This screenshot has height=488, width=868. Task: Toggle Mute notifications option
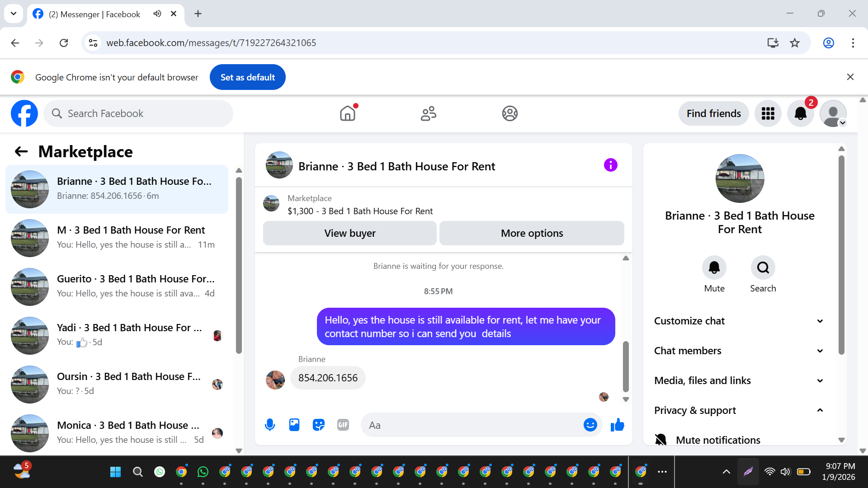[717, 440]
